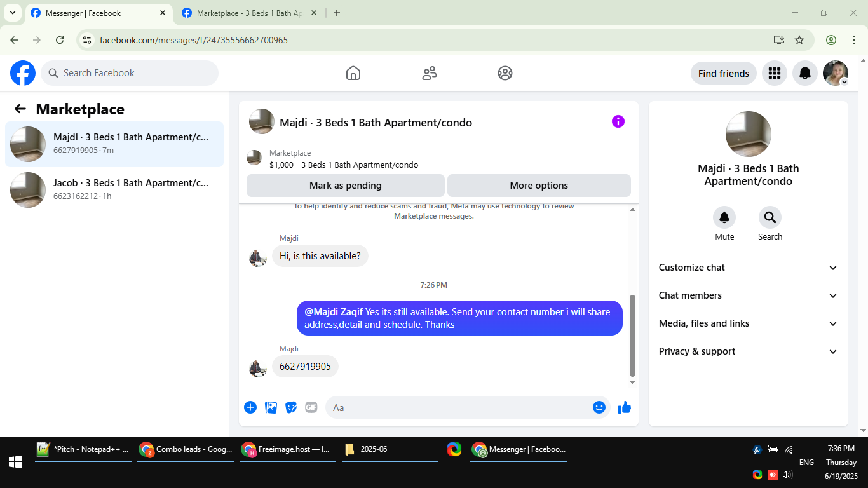Image resolution: width=868 pixels, height=488 pixels.
Task: Switch to Messenger | Facebook tab
Action: tap(99, 13)
